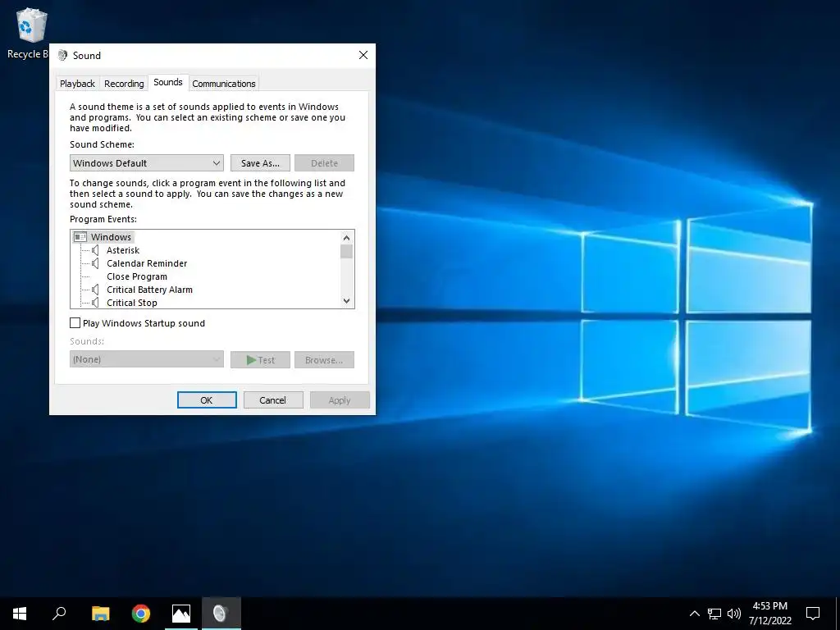
Task: Select the Asterisk program event
Action: [123, 250]
